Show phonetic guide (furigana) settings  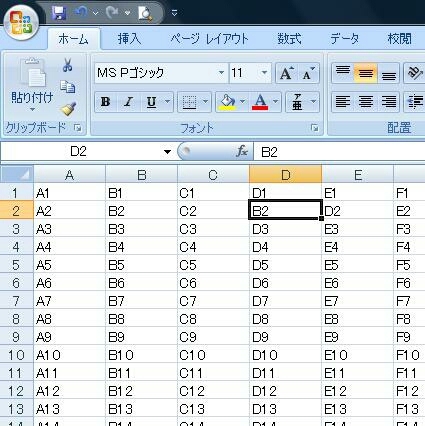[x=297, y=102]
